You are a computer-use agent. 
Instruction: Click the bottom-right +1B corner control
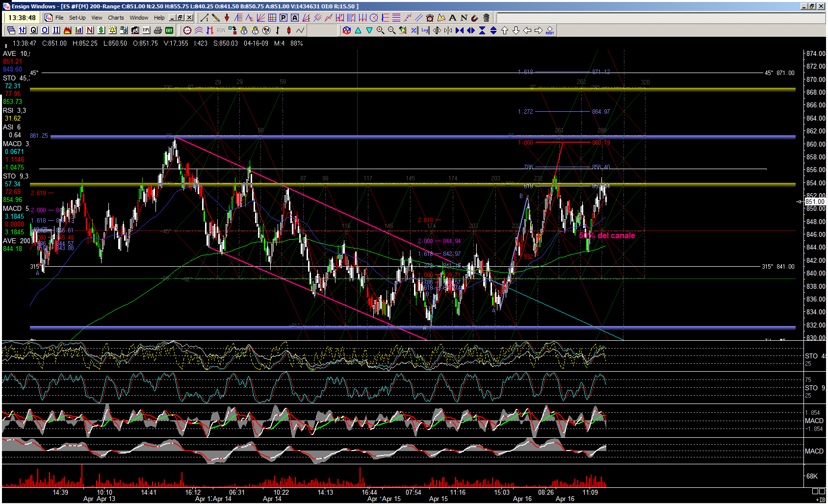click(x=821, y=500)
